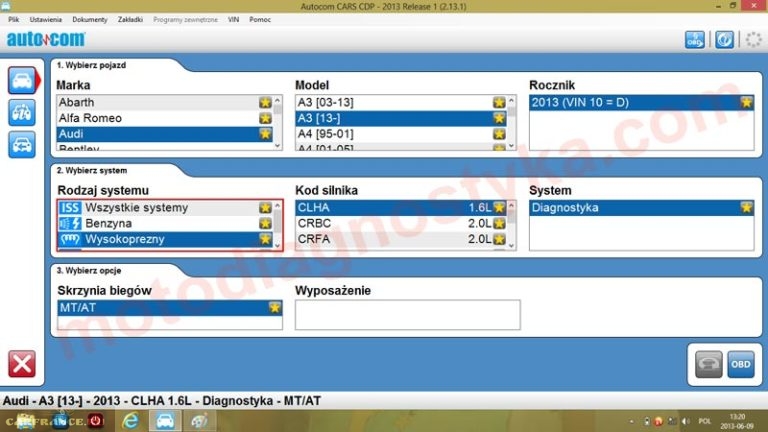This screenshot has height=432, width=768.
Task: Toggle favorite star for A4 [95-01]
Action: click(x=499, y=134)
